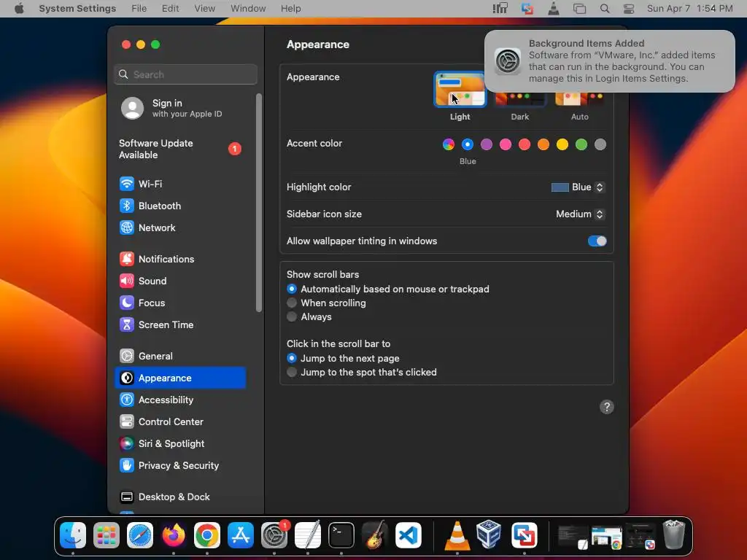Screen dimensions: 747x560
Task: Choose Pink accent color
Action: (x=506, y=144)
